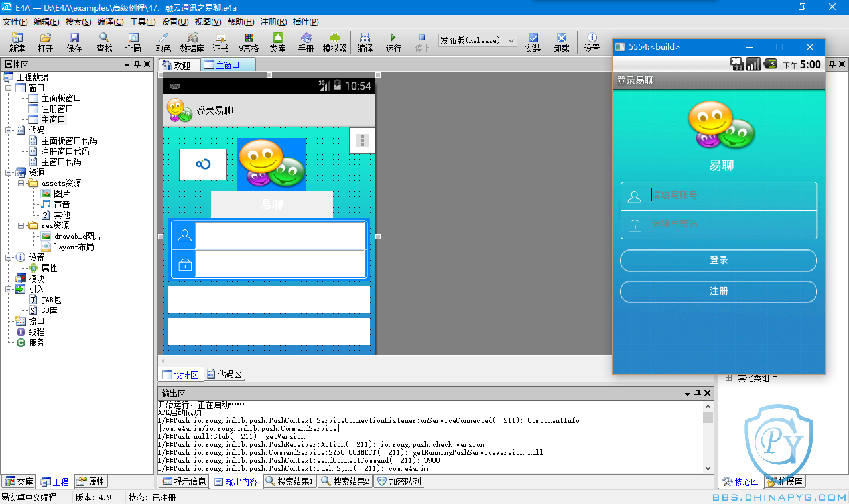Collapse the 资源 tree node

8,172
